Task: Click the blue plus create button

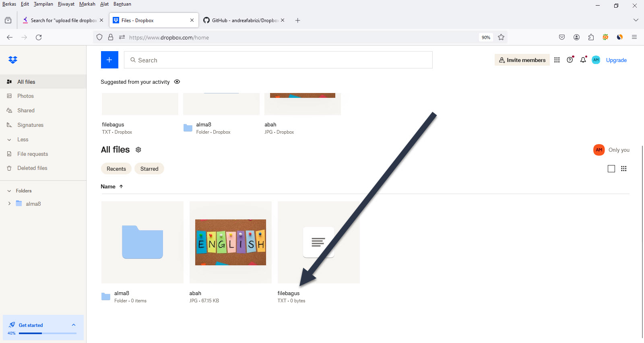Action: tap(109, 60)
